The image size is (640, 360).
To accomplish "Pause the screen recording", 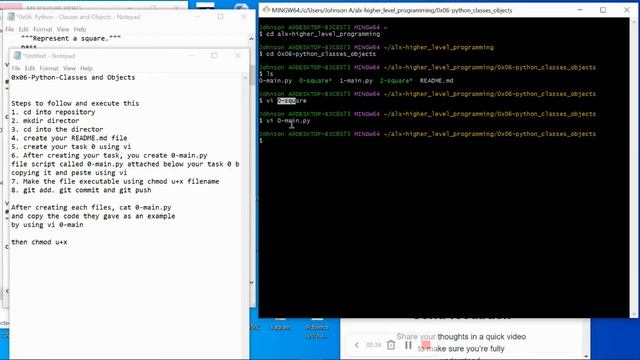I will (408, 345).
